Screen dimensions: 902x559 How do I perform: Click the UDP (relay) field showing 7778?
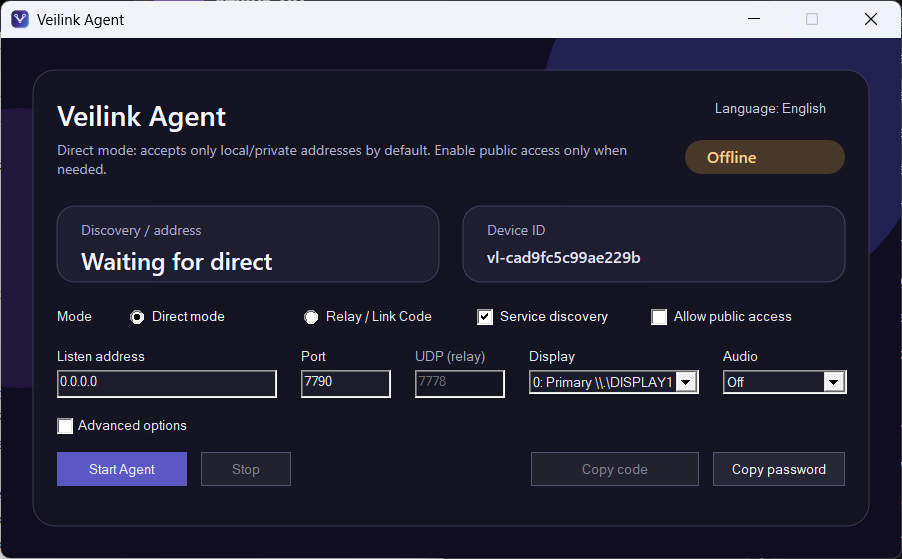pos(460,384)
